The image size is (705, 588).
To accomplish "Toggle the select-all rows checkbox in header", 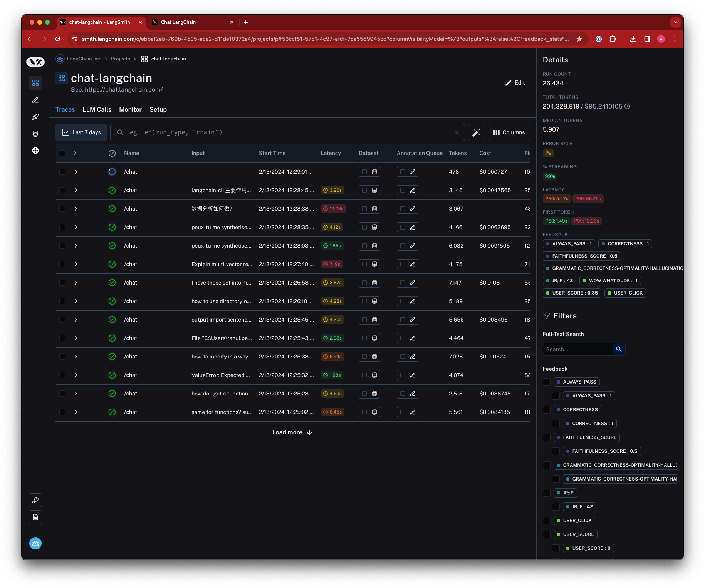I will [62, 153].
